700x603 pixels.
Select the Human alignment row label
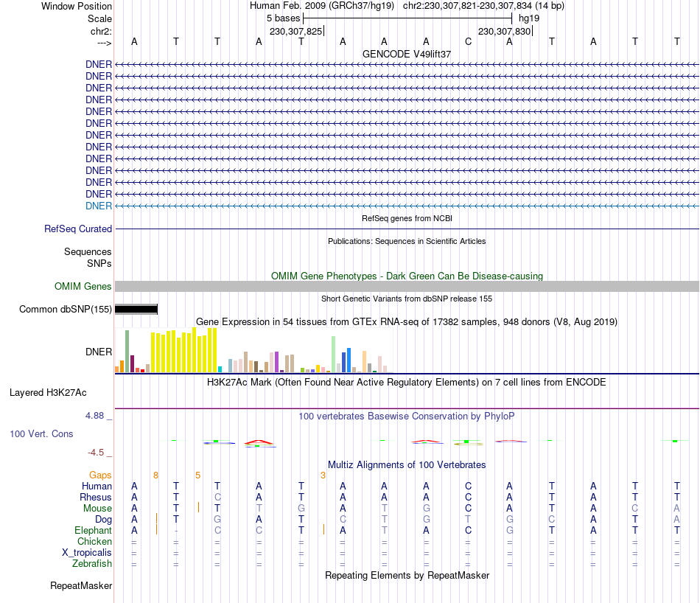click(x=97, y=486)
